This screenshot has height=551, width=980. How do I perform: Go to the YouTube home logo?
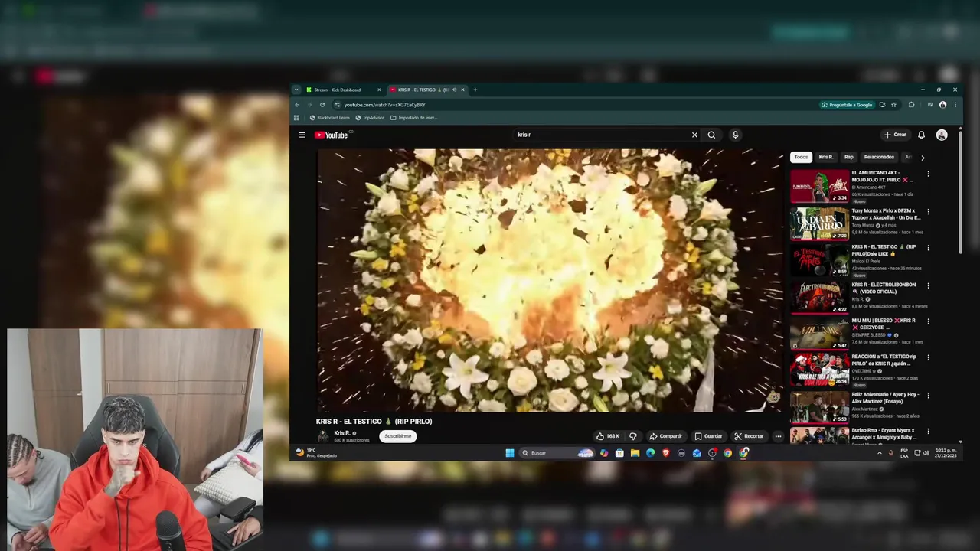point(331,135)
